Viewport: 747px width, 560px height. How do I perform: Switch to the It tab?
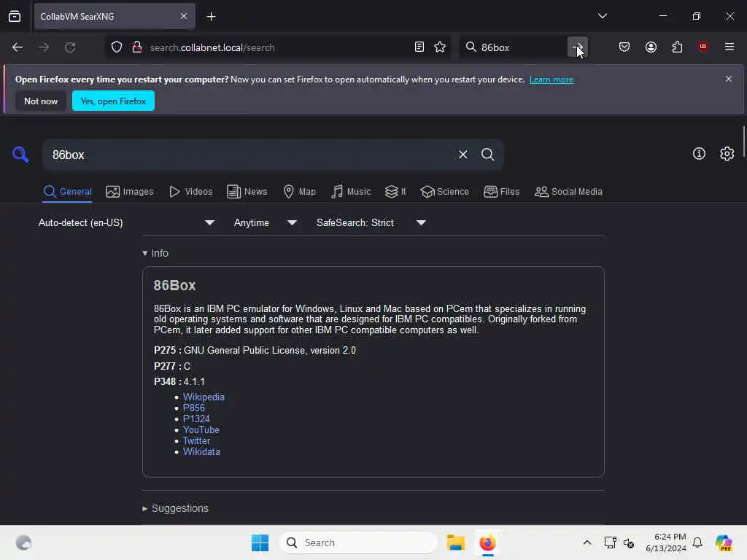[395, 192]
